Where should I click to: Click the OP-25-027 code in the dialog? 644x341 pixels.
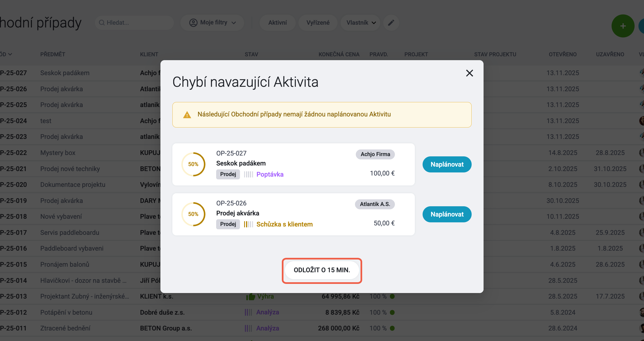[231, 153]
